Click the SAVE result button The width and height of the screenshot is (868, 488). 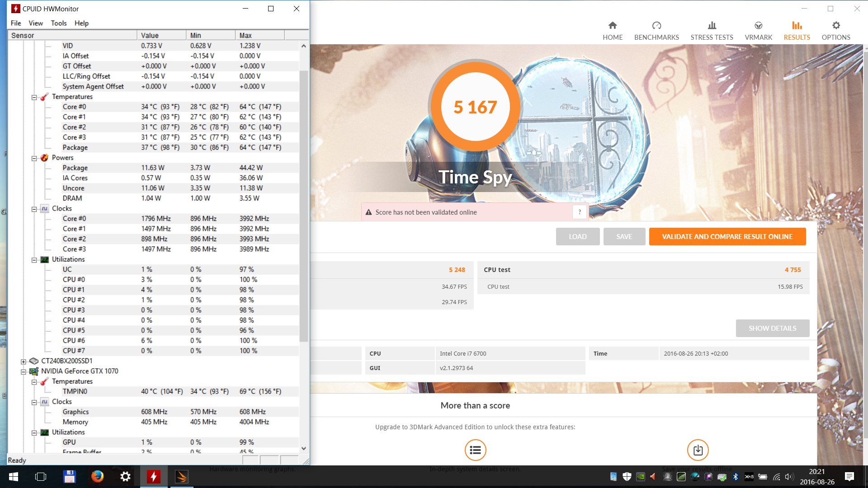coord(624,237)
